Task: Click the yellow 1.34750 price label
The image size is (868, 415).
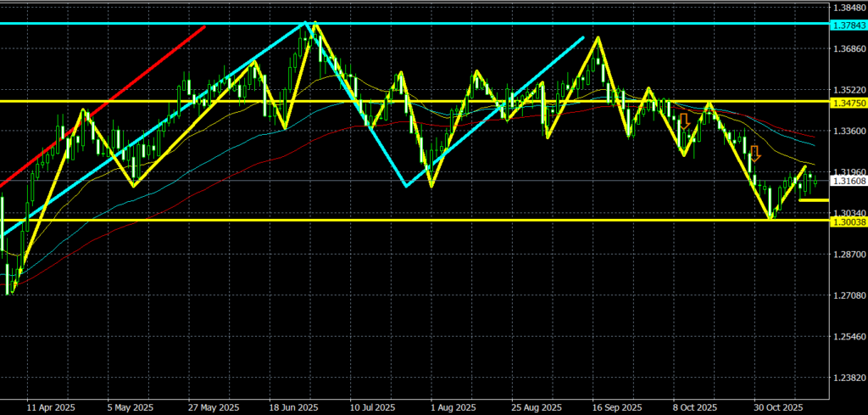Action: coord(849,102)
